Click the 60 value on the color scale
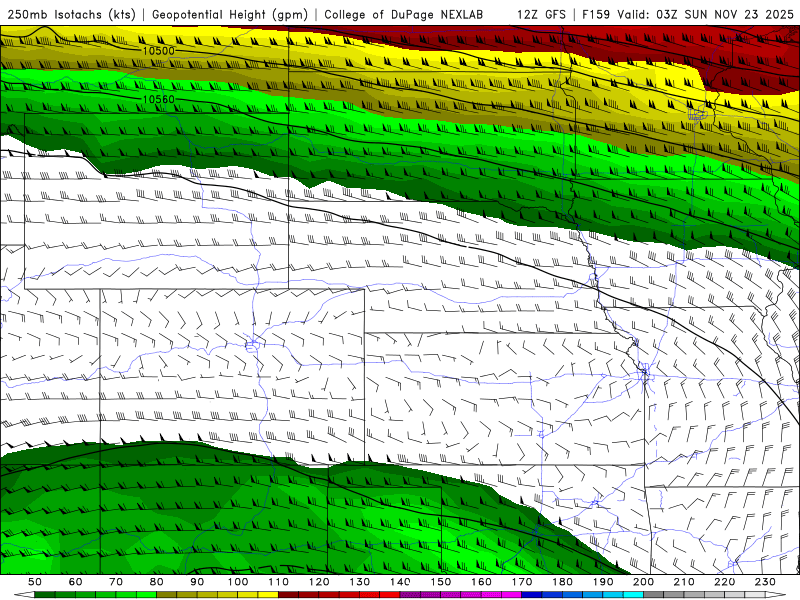Image resolution: width=800 pixels, height=600 pixels. (76, 582)
